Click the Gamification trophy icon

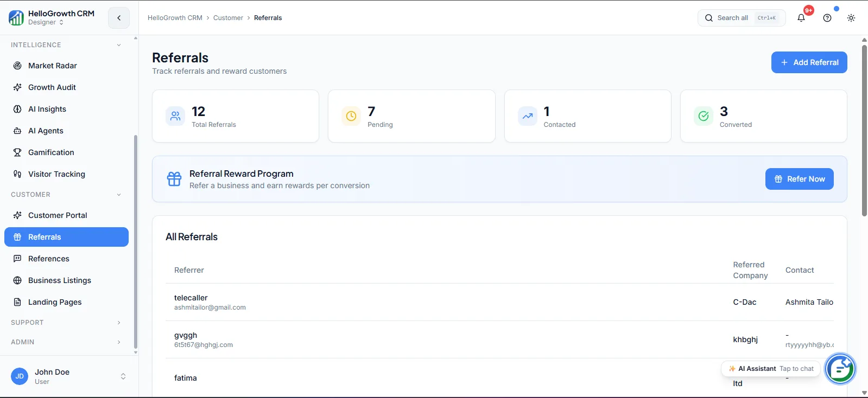tap(17, 152)
